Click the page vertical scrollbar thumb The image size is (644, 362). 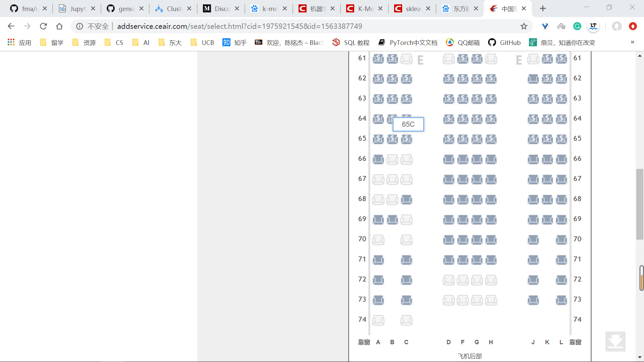(640, 204)
